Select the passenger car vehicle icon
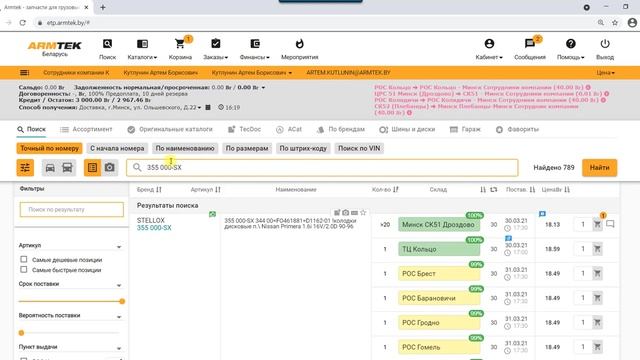The height and width of the screenshot is (360, 640). [50, 168]
